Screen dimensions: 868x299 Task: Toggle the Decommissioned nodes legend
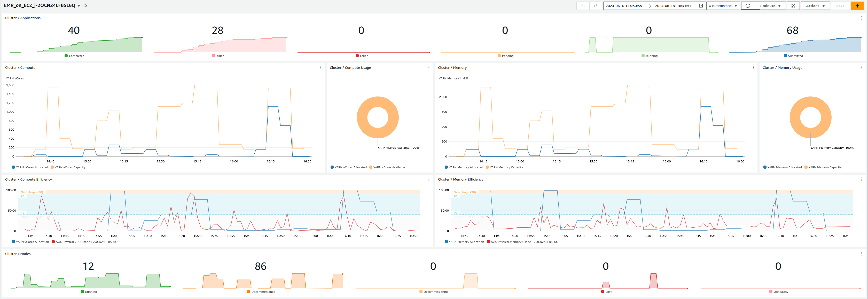pyautogui.click(x=261, y=291)
